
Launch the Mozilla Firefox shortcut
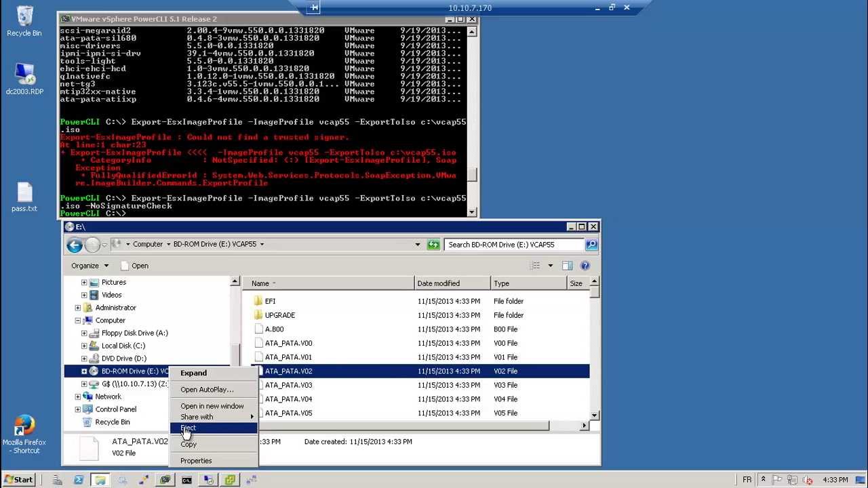[x=24, y=434]
